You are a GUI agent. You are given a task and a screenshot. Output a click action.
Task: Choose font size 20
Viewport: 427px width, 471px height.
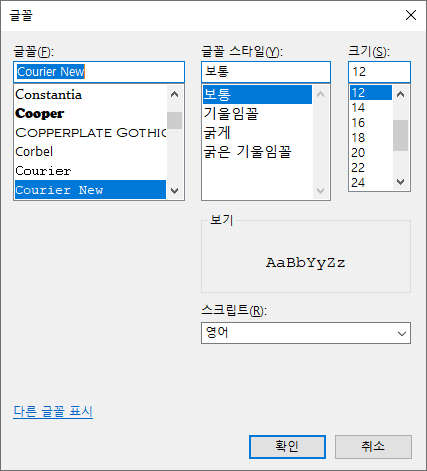pos(371,153)
